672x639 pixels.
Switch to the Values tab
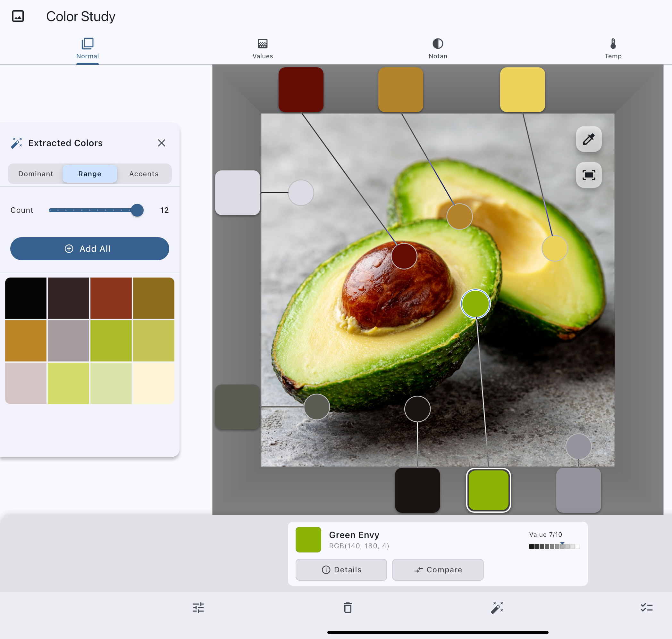[262, 48]
